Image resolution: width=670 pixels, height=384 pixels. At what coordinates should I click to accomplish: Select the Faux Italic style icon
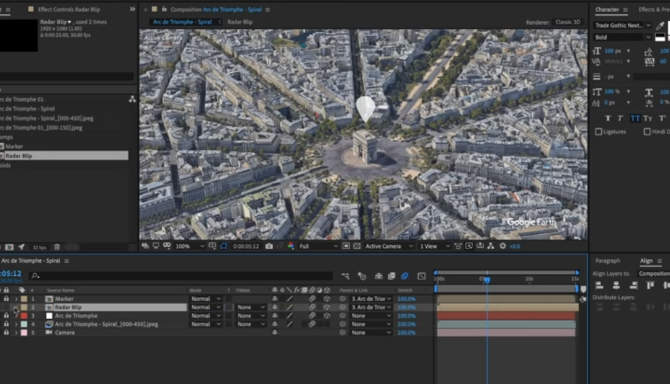tap(620, 118)
